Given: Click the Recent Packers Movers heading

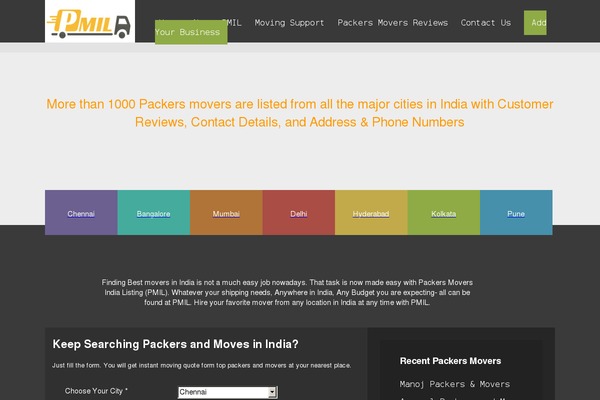Looking at the screenshot, I should (450, 361).
